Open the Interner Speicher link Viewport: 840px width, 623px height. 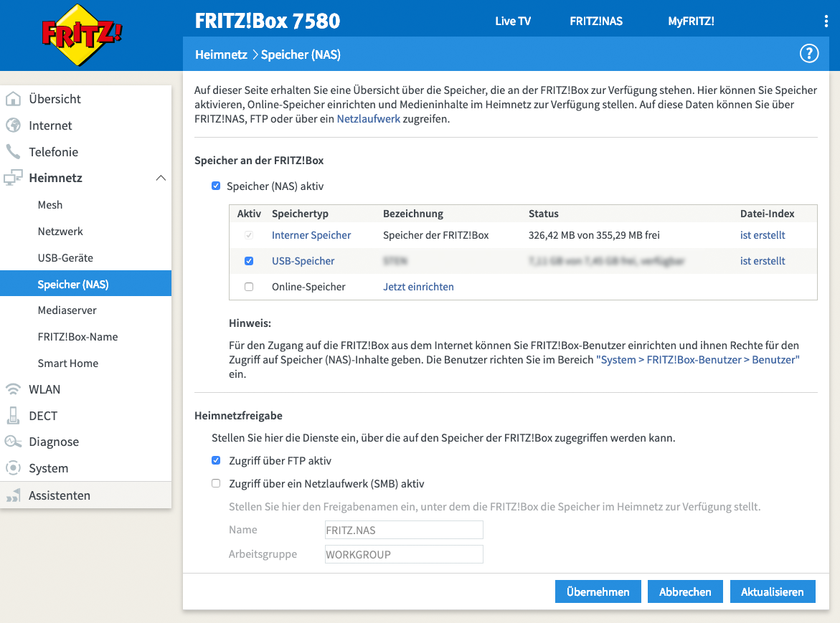click(311, 235)
